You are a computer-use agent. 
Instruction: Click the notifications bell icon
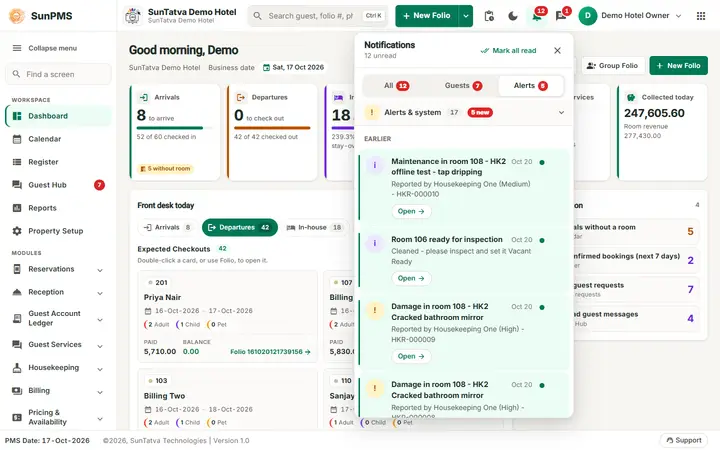tap(536, 17)
